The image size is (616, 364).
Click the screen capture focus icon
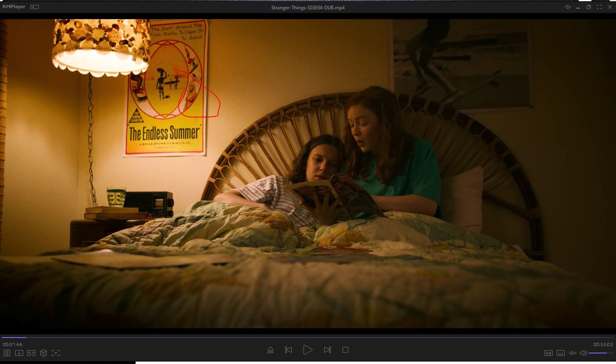point(56,353)
